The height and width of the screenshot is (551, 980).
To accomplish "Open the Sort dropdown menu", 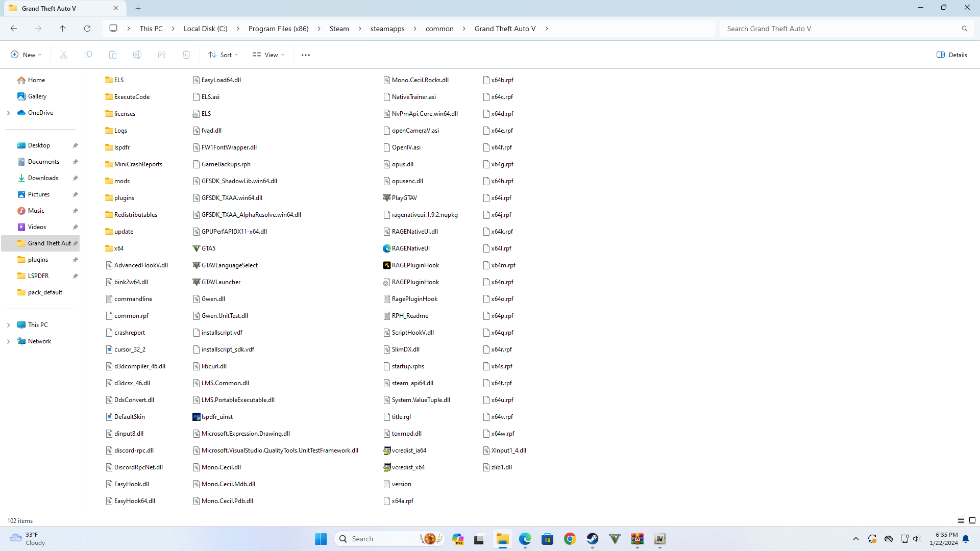I will coord(223,55).
